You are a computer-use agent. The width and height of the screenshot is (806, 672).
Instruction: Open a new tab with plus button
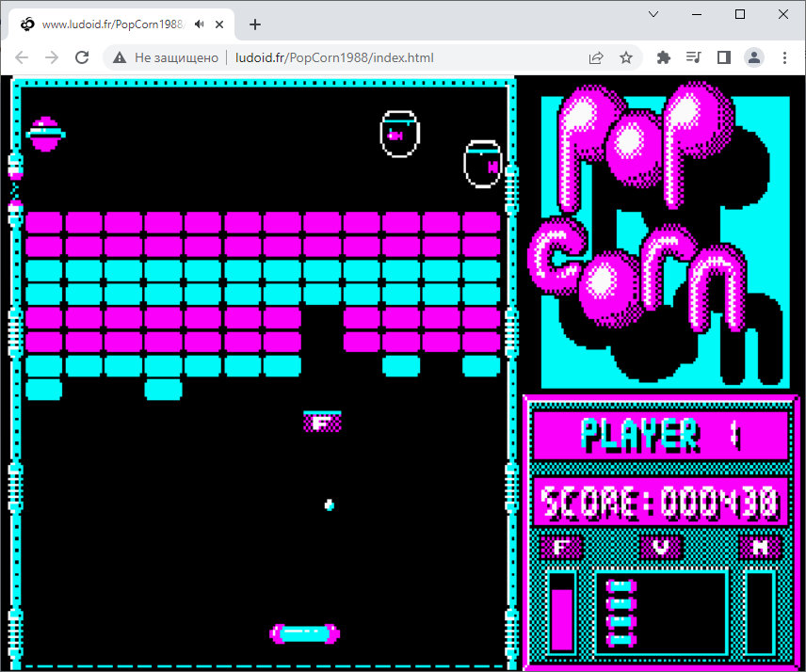click(255, 24)
